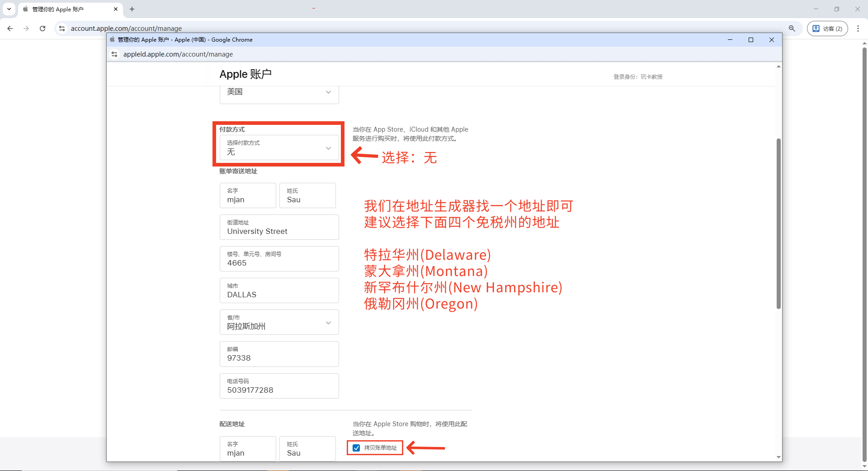
Task: Click the 城市 field with DALLAS
Action: coord(279,290)
